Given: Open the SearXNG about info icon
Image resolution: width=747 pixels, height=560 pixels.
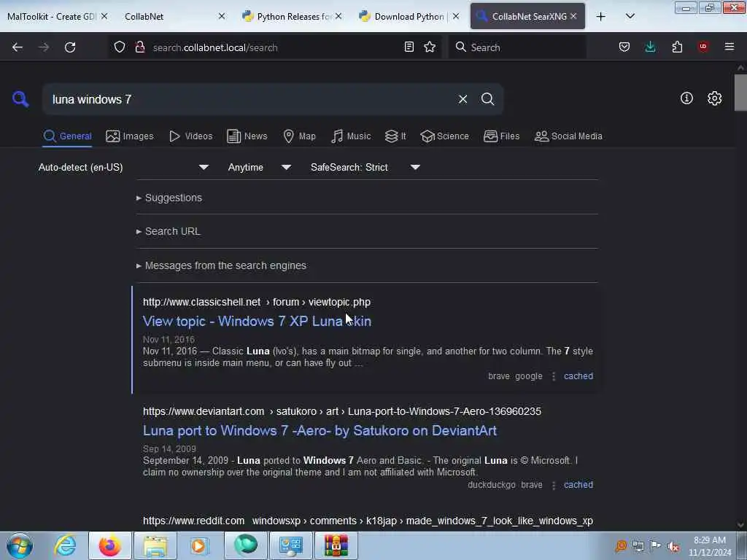Looking at the screenshot, I should click(686, 98).
